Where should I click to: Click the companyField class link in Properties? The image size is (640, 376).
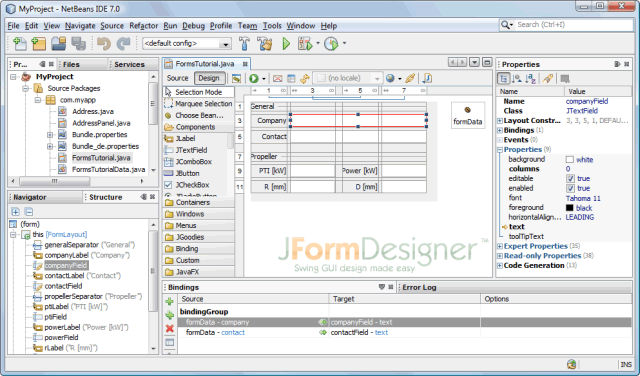[587, 101]
